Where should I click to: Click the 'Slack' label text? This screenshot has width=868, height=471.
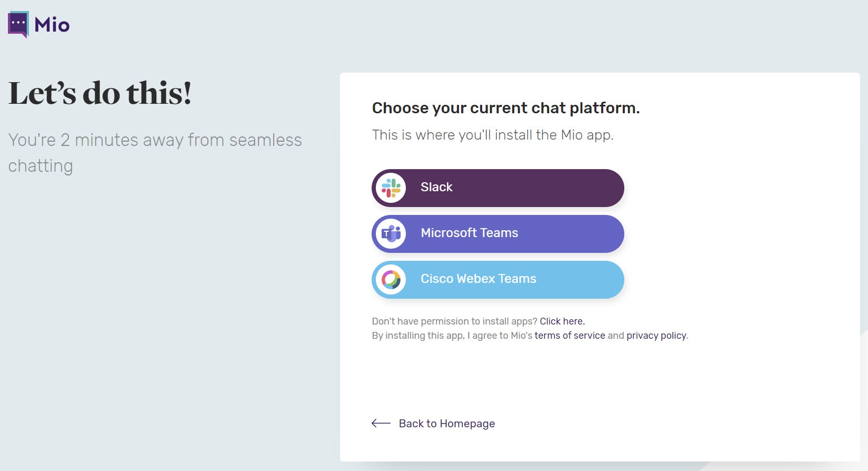pos(436,187)
